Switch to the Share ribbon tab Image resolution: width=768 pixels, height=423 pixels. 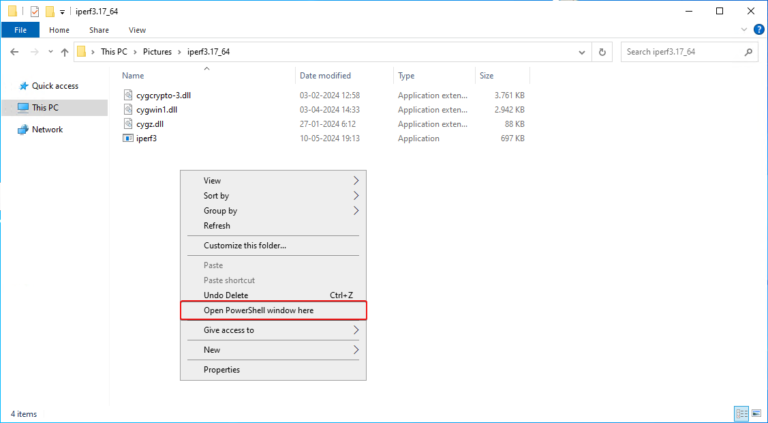pyautogui.click(x=99, y=30)
